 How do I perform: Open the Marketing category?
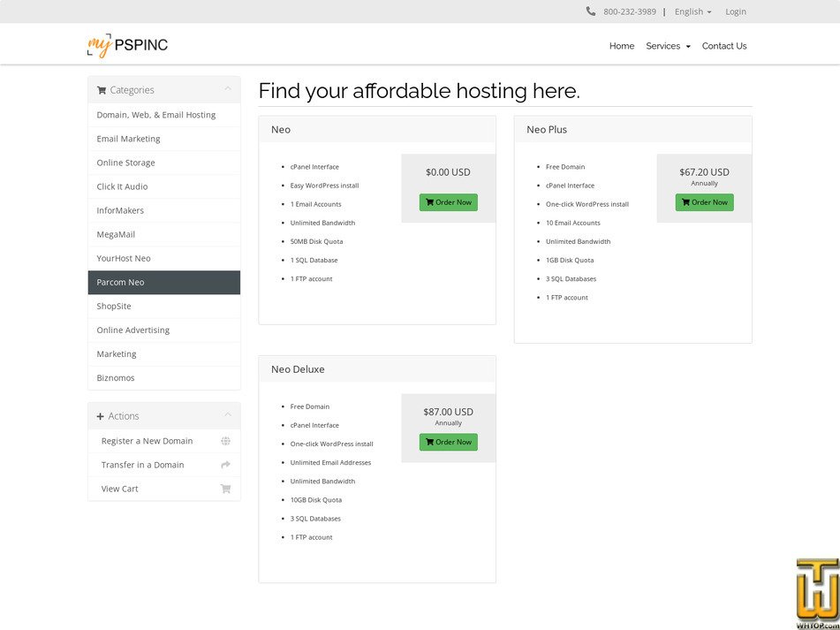pos(164,354)
